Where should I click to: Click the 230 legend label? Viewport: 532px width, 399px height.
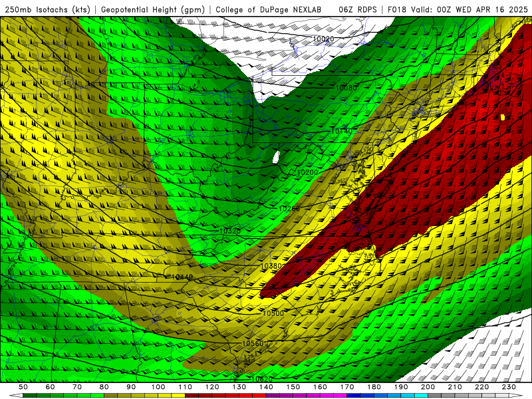pyautogui.click(x=509, y=387)
